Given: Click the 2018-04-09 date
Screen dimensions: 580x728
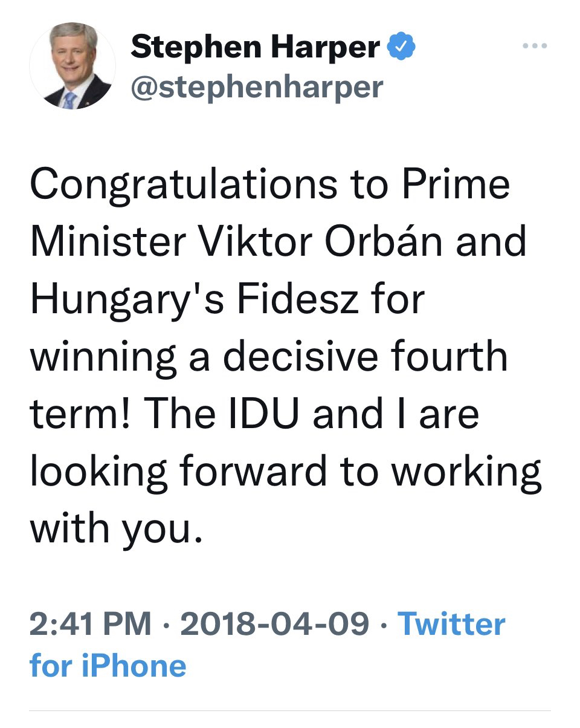Looking at the screenshot, I should click(x=275, y=623).
